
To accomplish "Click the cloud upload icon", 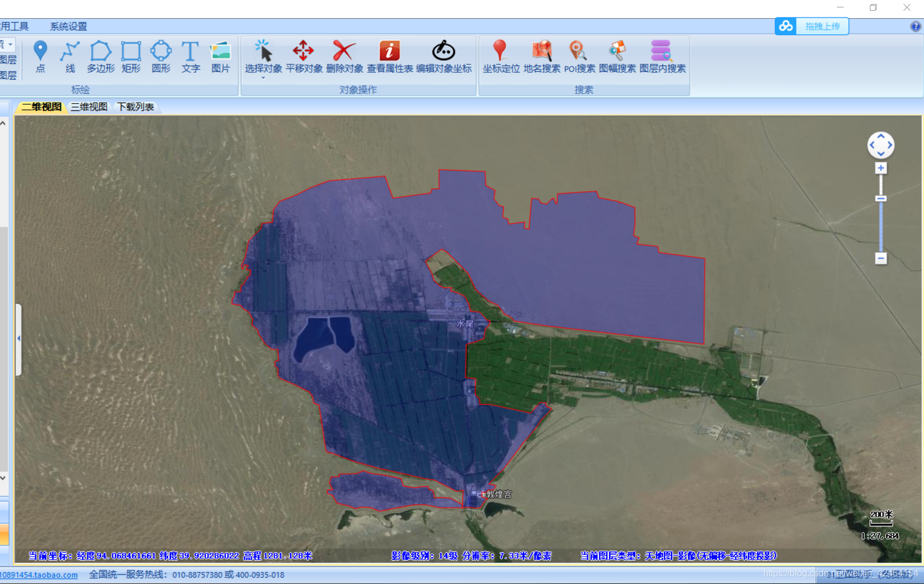I will (x=786, y=26).
